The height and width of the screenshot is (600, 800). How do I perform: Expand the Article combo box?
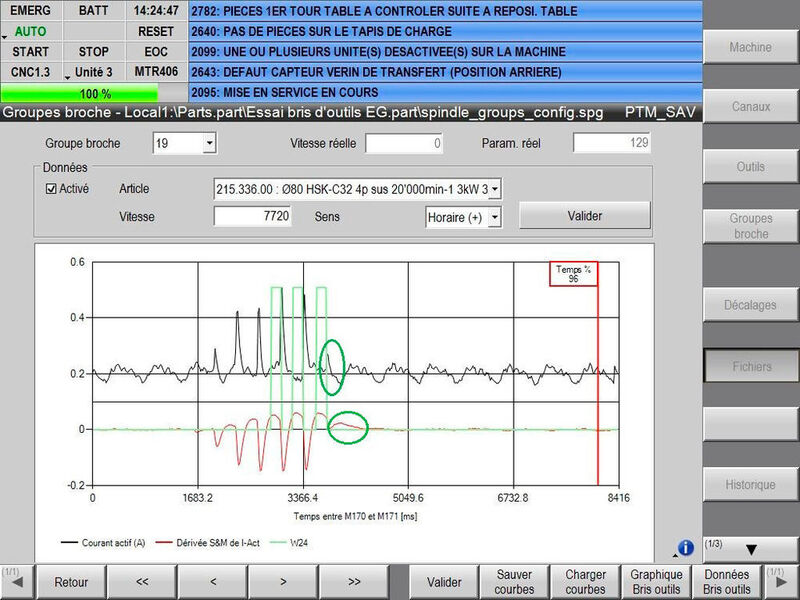click(494, 189)
